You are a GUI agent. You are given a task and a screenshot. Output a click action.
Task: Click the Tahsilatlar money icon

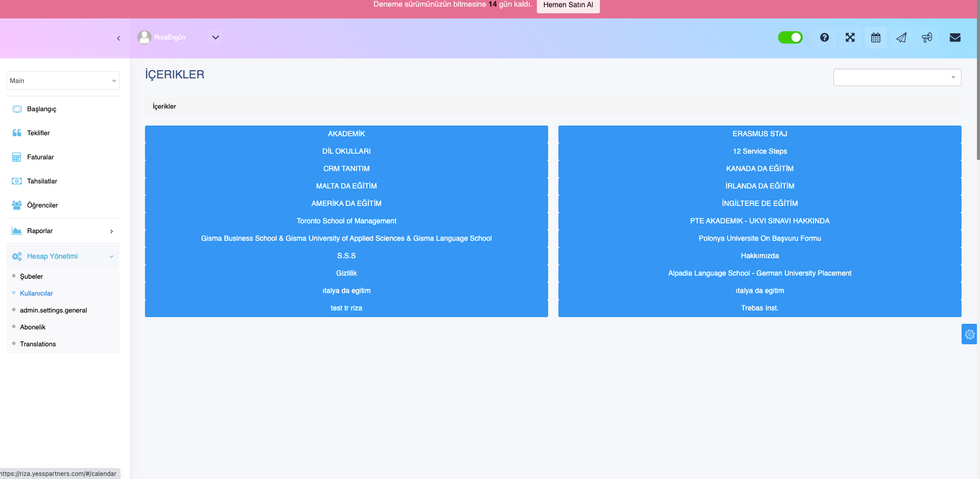[x=17, y=181]
